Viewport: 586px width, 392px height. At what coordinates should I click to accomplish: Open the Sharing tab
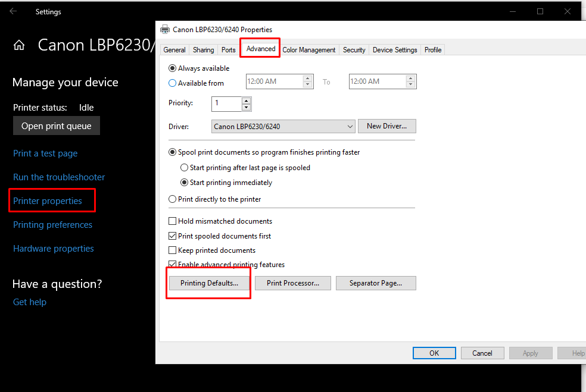[x=203, y=50]
